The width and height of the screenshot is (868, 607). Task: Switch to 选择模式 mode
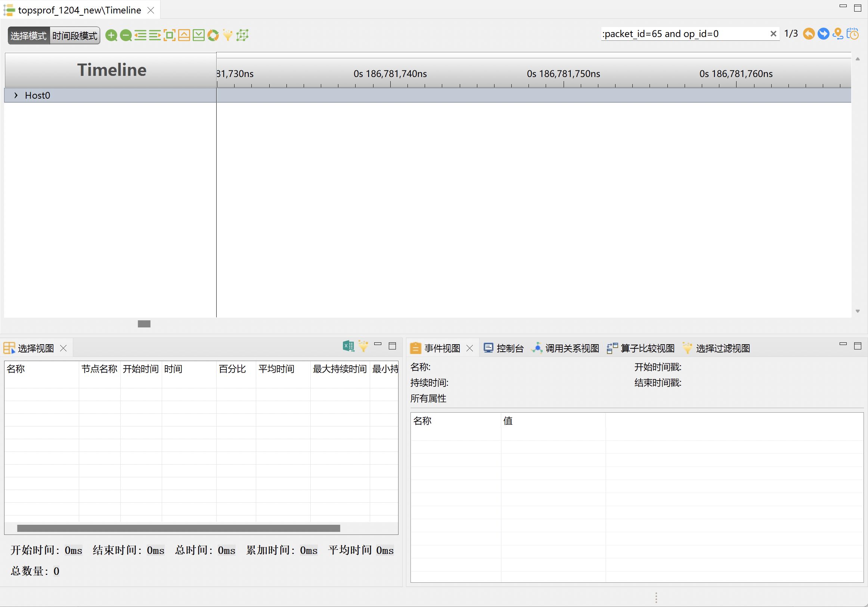[x=28, y=36]
